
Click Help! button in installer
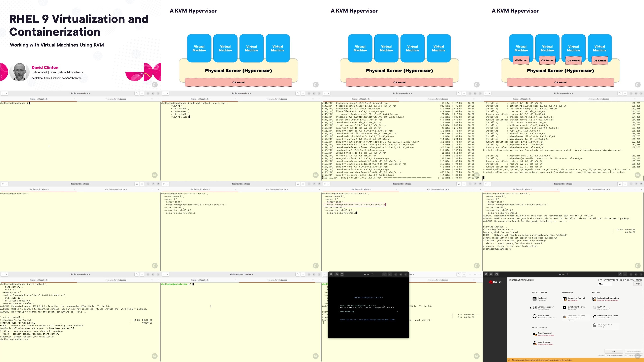638,284
